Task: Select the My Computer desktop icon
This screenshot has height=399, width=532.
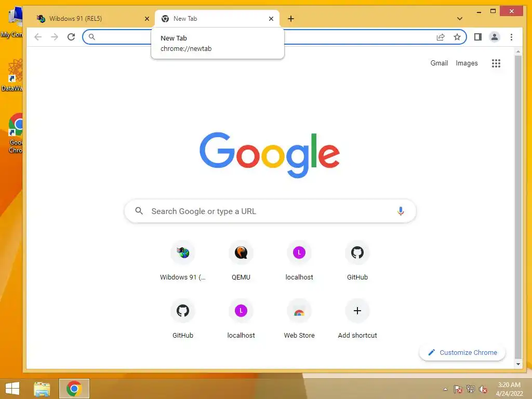Action: (14, 22)
